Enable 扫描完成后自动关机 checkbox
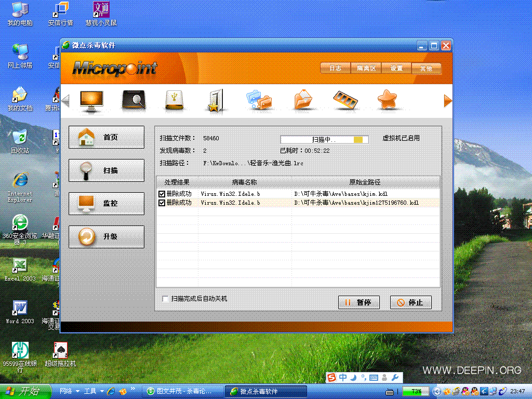The width and height of the screenshot is (532, 399). click(165, 299)
